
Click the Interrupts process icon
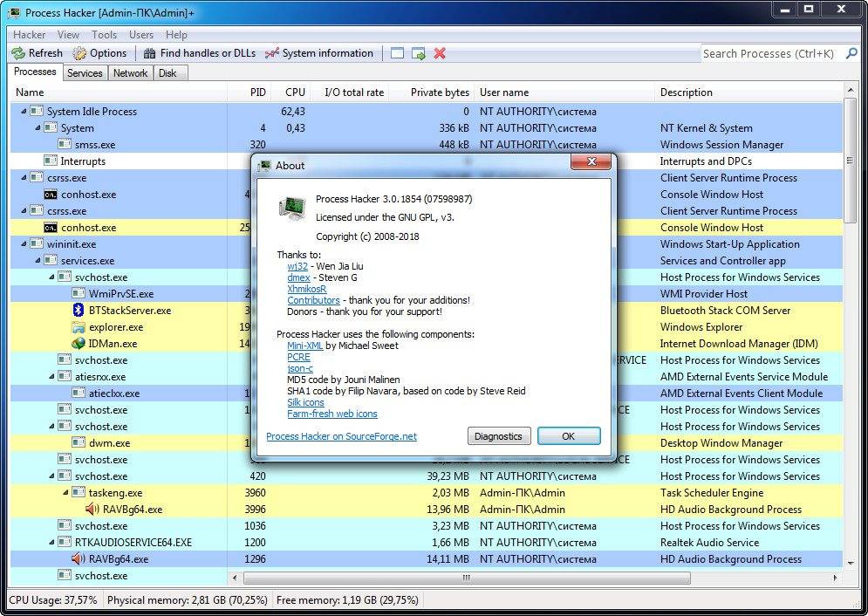(51, 161)
